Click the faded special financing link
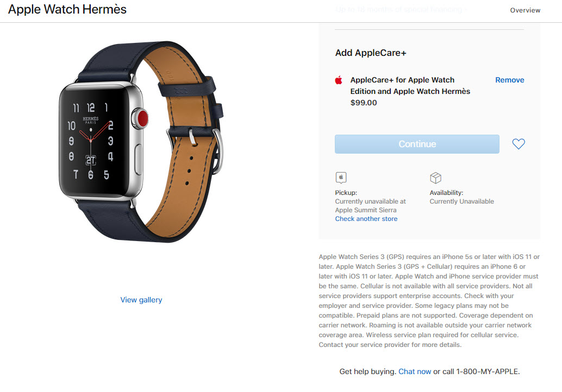562x392 pixels. (x=402, y=10)
